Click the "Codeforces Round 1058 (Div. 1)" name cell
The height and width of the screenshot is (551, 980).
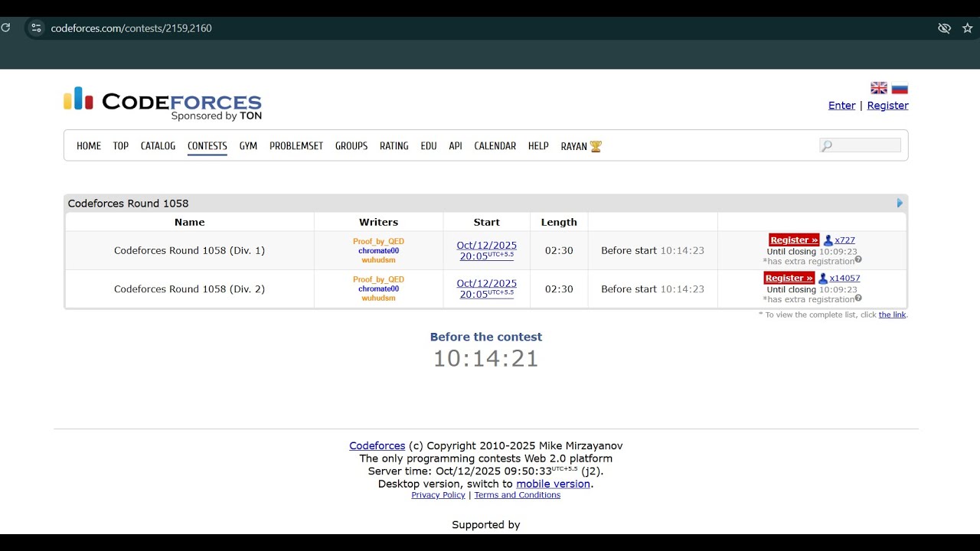pos(190,250)
